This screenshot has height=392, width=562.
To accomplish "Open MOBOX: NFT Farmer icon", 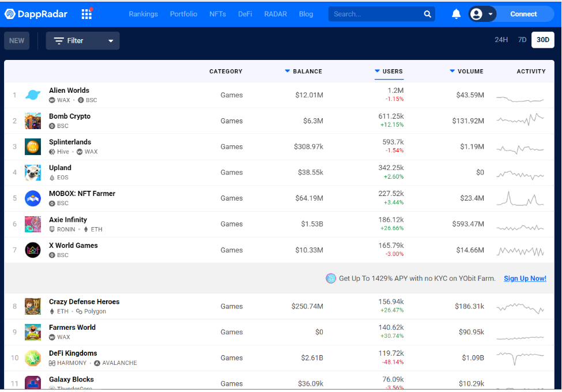I will [33, 198].
